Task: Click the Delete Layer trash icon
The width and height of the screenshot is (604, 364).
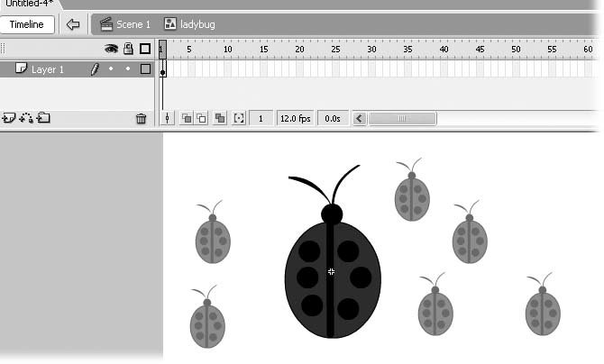Action: (x=141, y=118)
